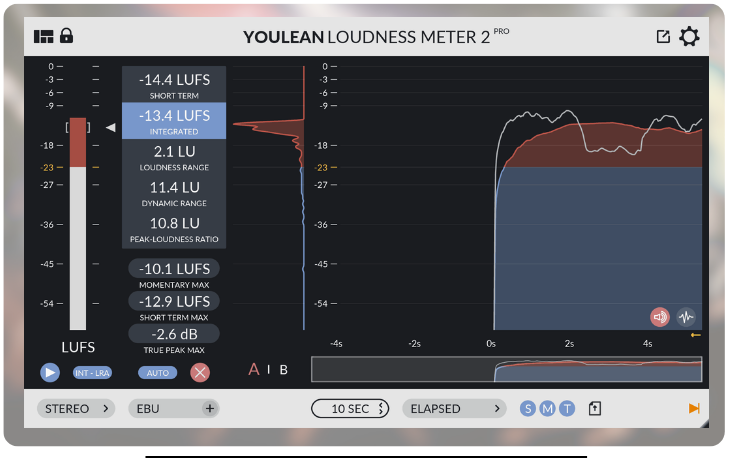The height and width of the screenshot is (460, 729).
Task: Click the -12.9 LUFS SHORT TERM MAX value
Action: [x=174, y=301]
